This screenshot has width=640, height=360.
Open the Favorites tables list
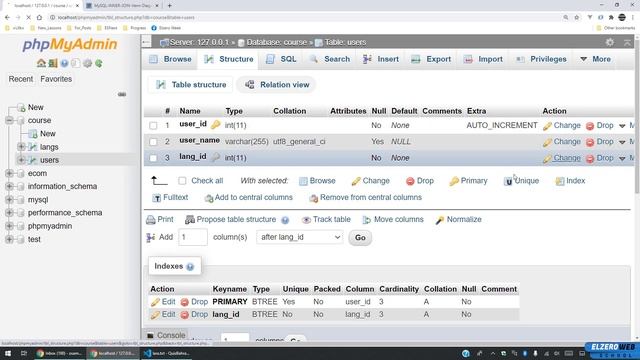[56, 79]
